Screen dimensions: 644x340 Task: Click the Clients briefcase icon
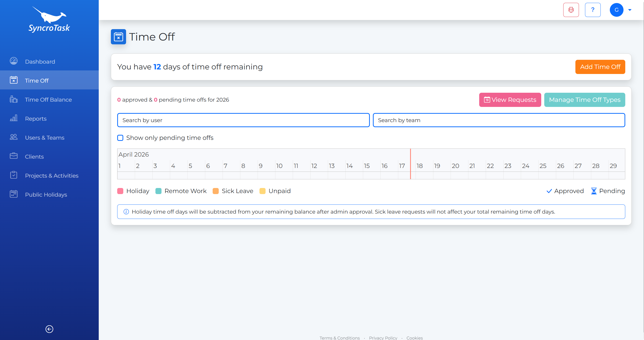coord(13,156)
